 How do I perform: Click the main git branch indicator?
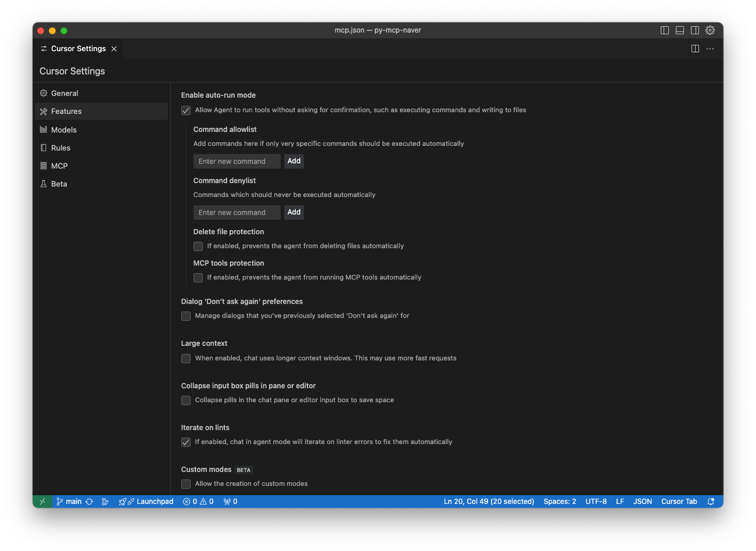click(x=69, y=502)
